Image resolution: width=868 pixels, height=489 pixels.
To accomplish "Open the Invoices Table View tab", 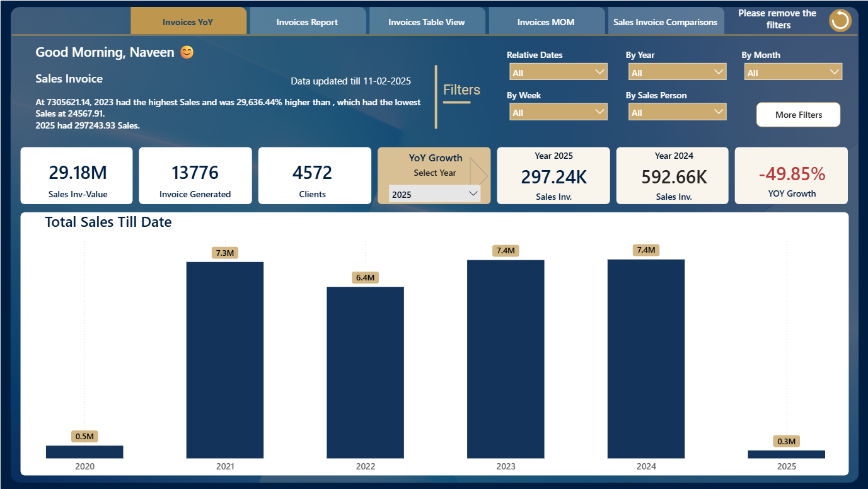I will pyautogui.click(x=427, y=21).
